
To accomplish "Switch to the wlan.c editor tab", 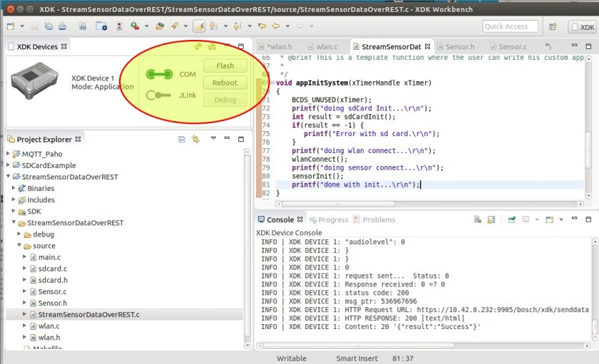I will (x=327, y=47).
